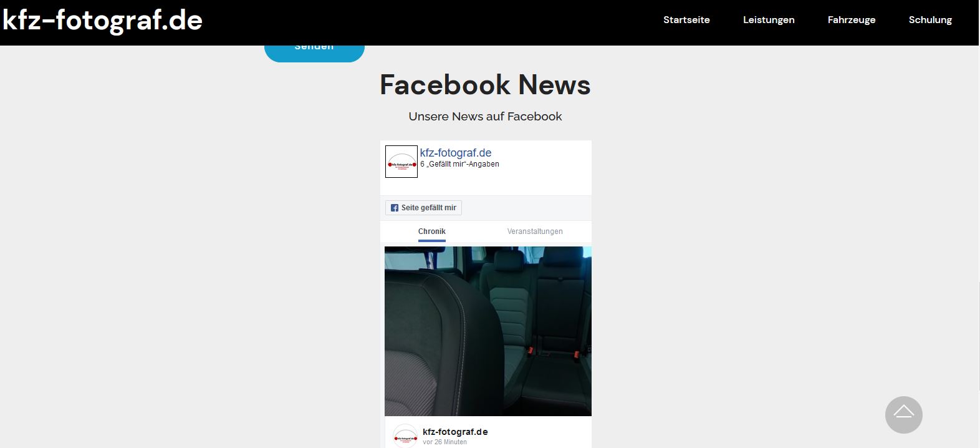Open the post author's round avatar

tap(405, 436)
